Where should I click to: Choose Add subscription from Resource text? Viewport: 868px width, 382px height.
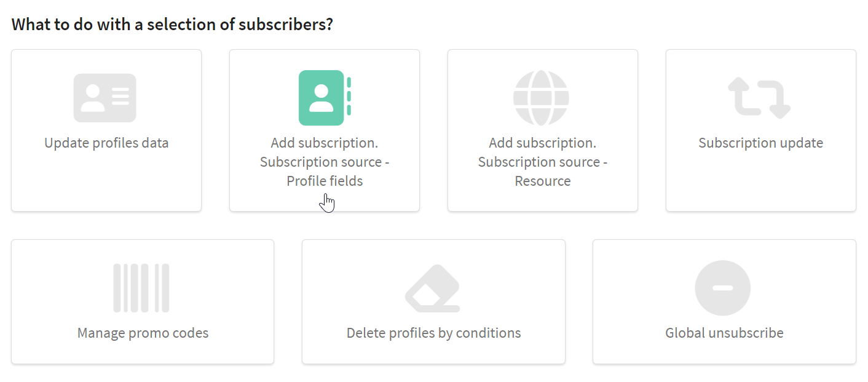tap(543, 162)
